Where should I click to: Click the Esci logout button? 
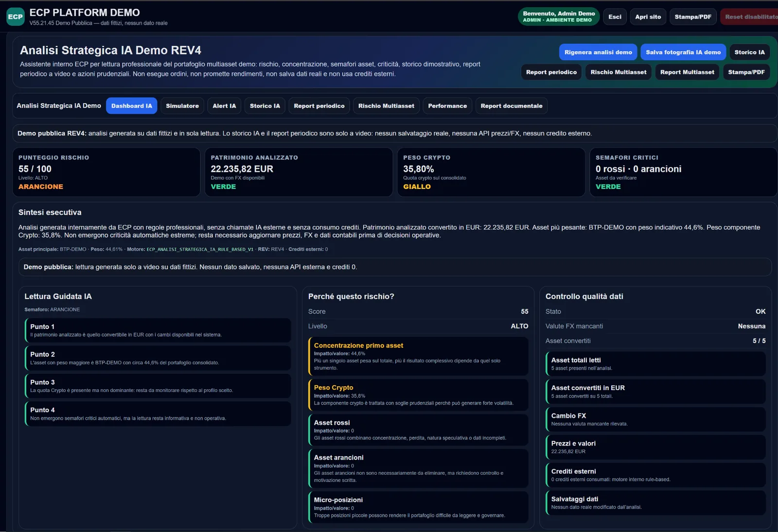click(615, 17)
